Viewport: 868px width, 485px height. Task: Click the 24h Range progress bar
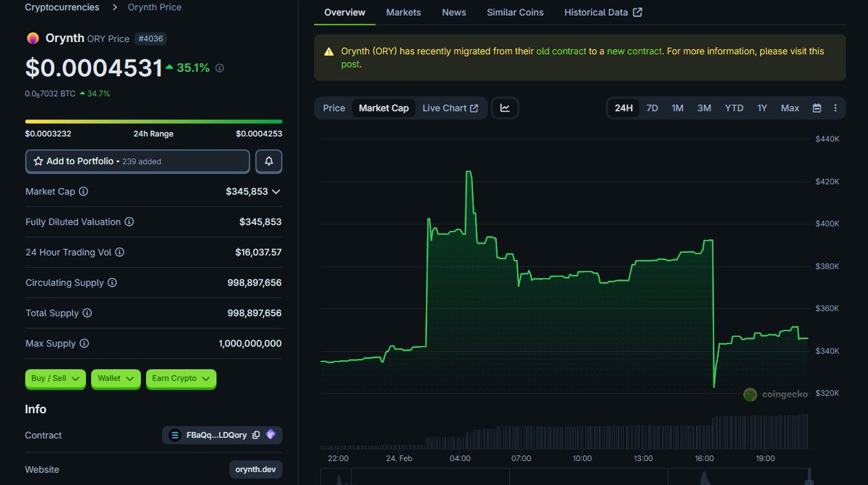tap(153, 122)
